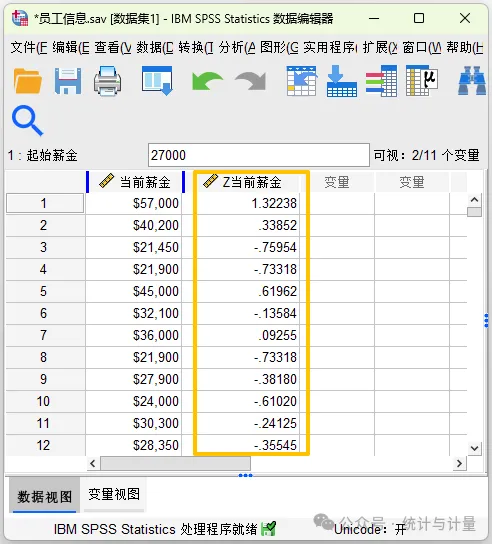492x544 pixels.
Task: Open the 扩展 menu
Action: point(380,48)
